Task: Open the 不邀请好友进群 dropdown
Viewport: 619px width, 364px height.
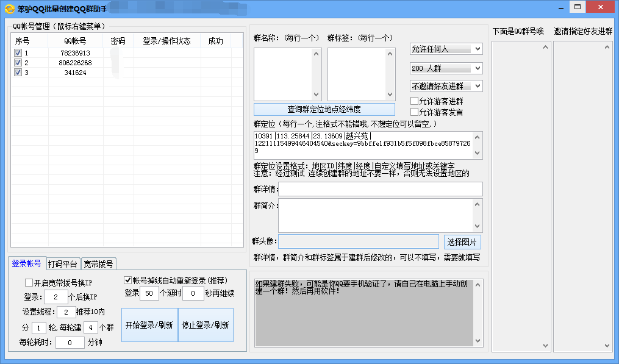Action: [x=446, y=86]
